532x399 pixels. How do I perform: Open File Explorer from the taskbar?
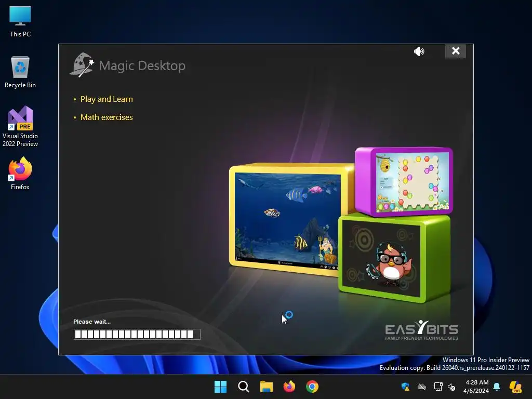click(267, 387)
